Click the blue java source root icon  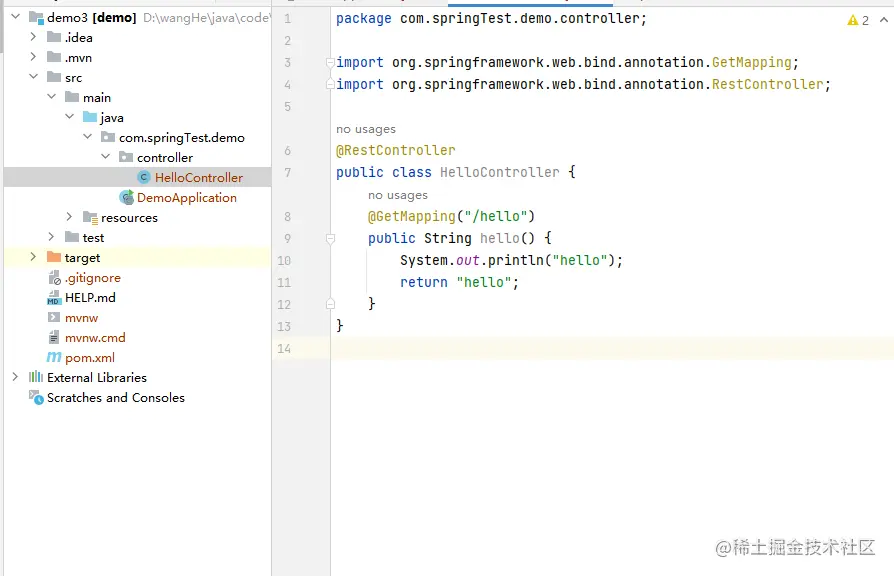[90, 117]
